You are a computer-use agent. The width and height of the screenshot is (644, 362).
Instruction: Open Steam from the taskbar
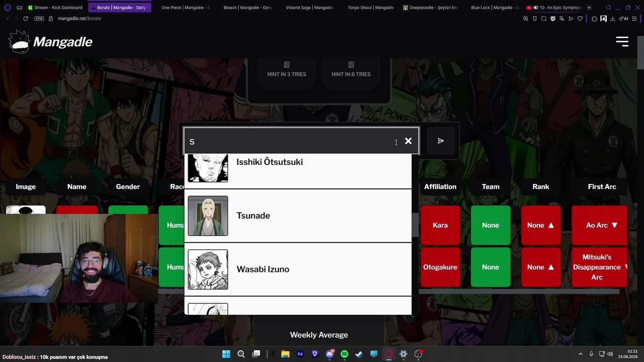pos(359,354)
